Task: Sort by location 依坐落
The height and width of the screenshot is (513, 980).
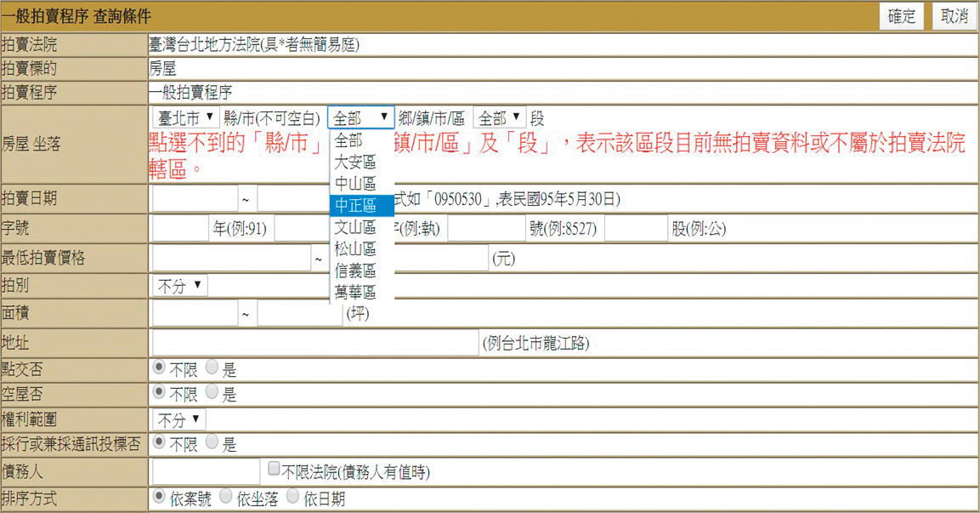Action: click(x=225, y=497)
